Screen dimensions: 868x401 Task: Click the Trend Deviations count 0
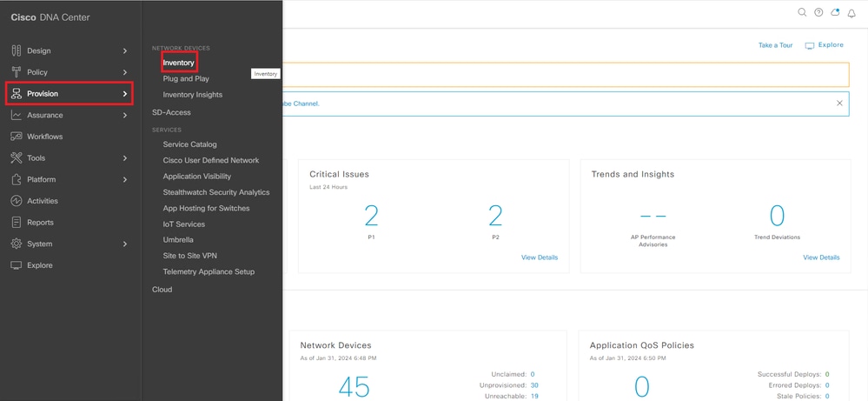click(x=778, y=216)
